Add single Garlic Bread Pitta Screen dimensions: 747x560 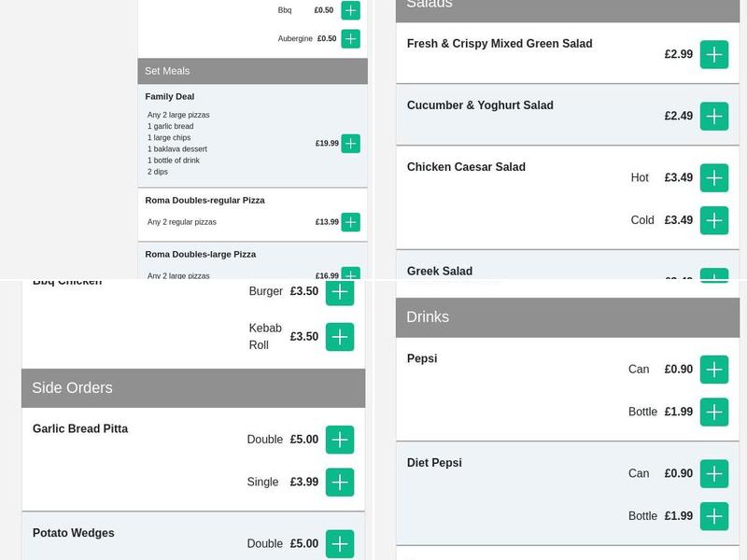point(340,483)
